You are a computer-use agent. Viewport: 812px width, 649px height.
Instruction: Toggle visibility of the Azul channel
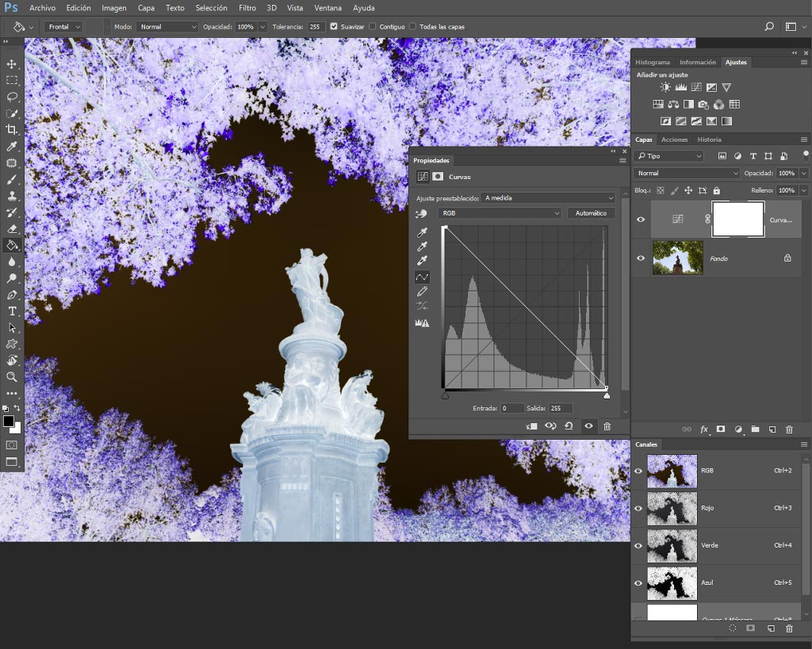(x=638, y=582)
